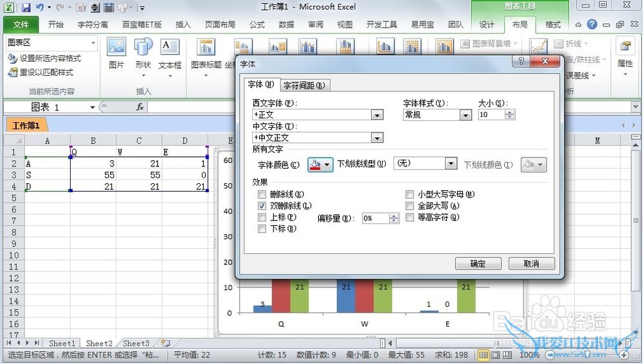Enable small caps (小型大写字母) checkbox

[409, 194]
